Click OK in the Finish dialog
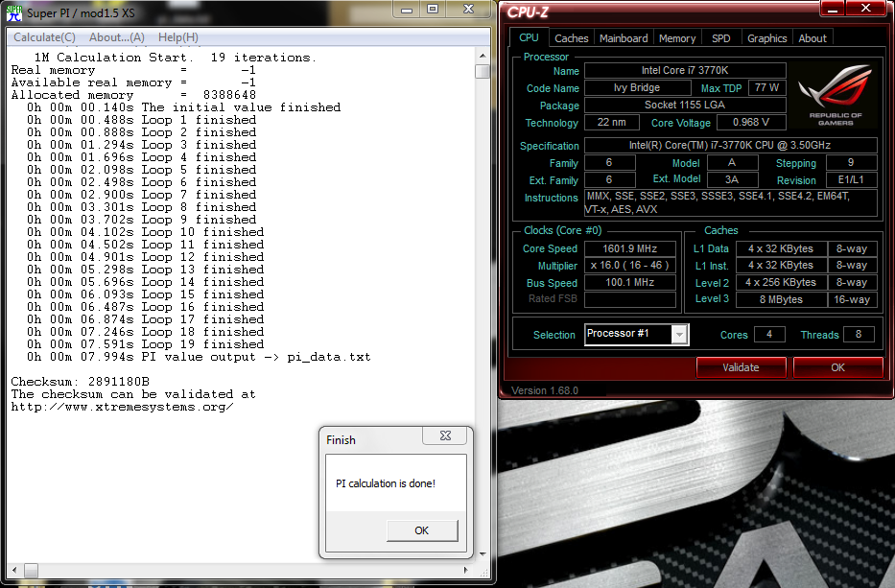The height and width of the screenshot is (588, 895). point(422,530)
